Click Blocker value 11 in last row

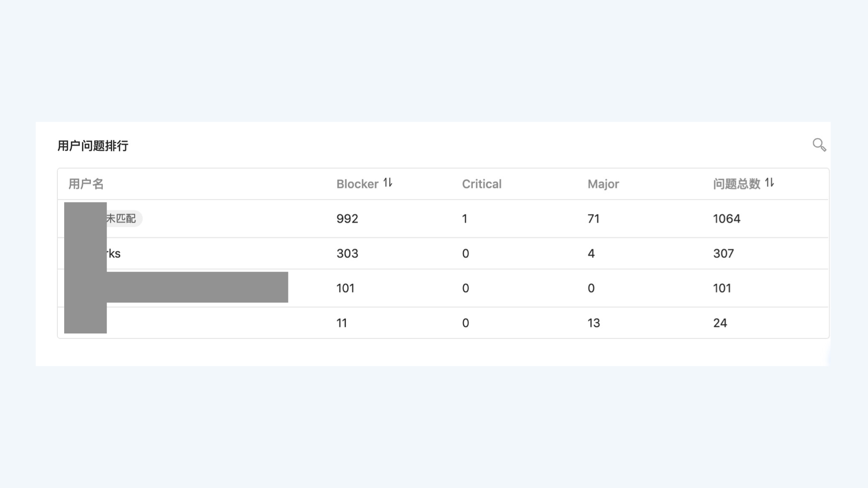point(342,323)
